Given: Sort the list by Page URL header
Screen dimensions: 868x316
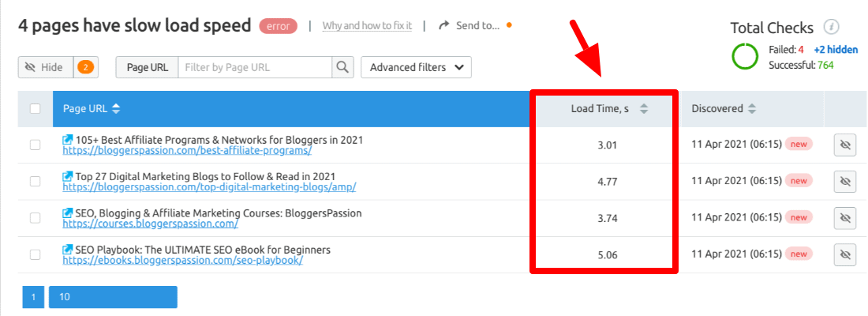Looking at the screenshot, I should (x=116, y=109).
